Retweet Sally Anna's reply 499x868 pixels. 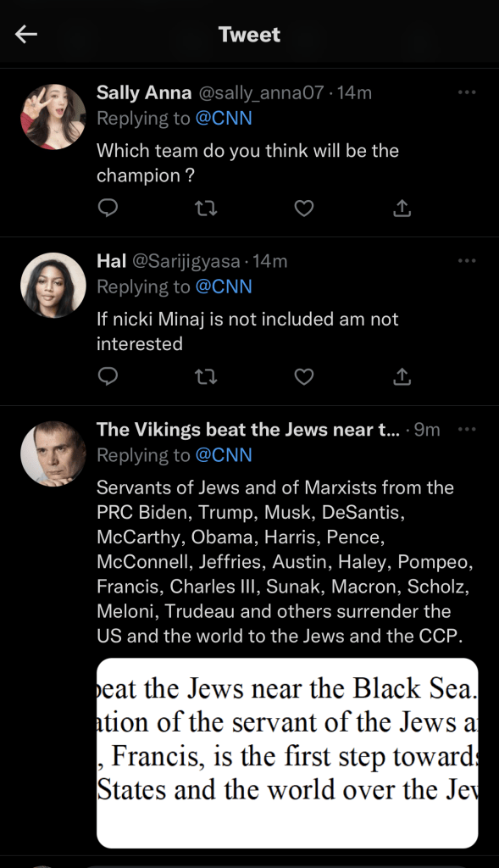tap(206, 208)
